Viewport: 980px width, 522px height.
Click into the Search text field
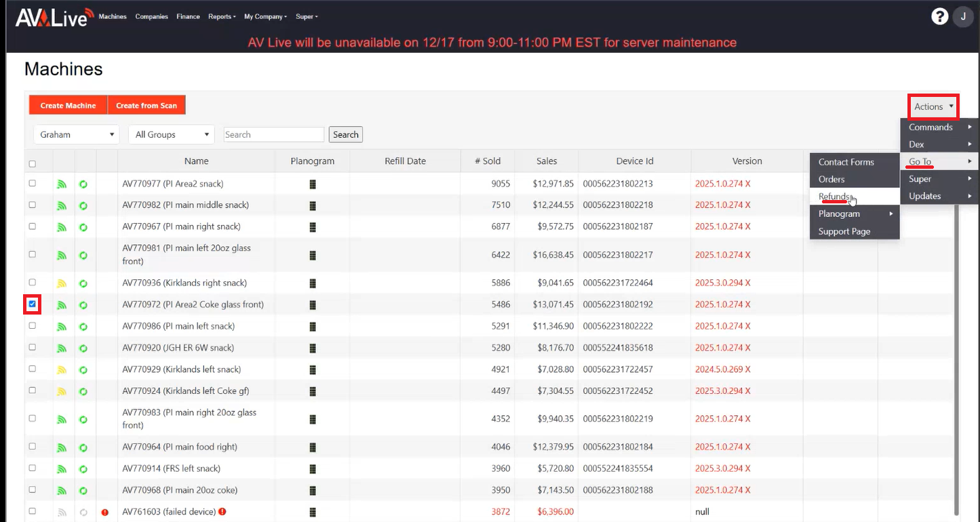coord(274,134)
